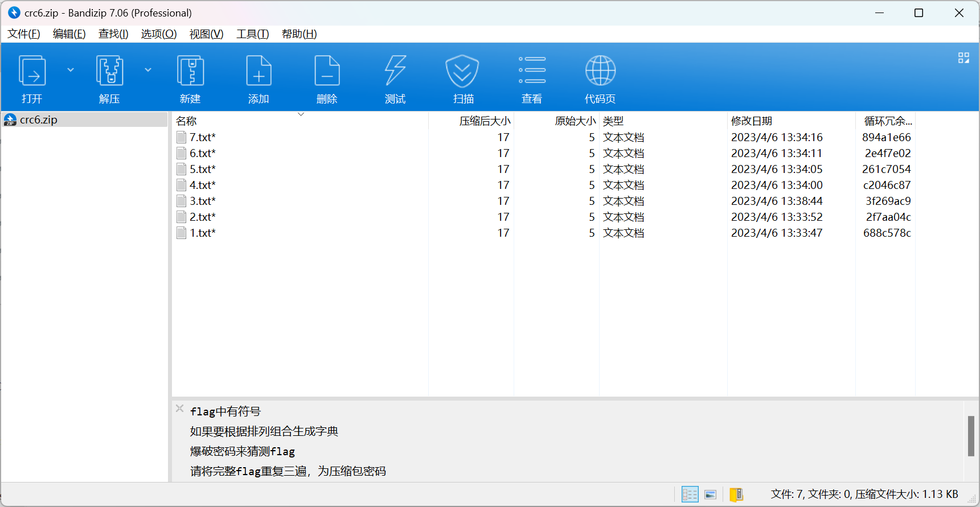980x507 pixels.
Task: Click the Extract (解压) toolbar icon
Action: [x=109, y=71]
